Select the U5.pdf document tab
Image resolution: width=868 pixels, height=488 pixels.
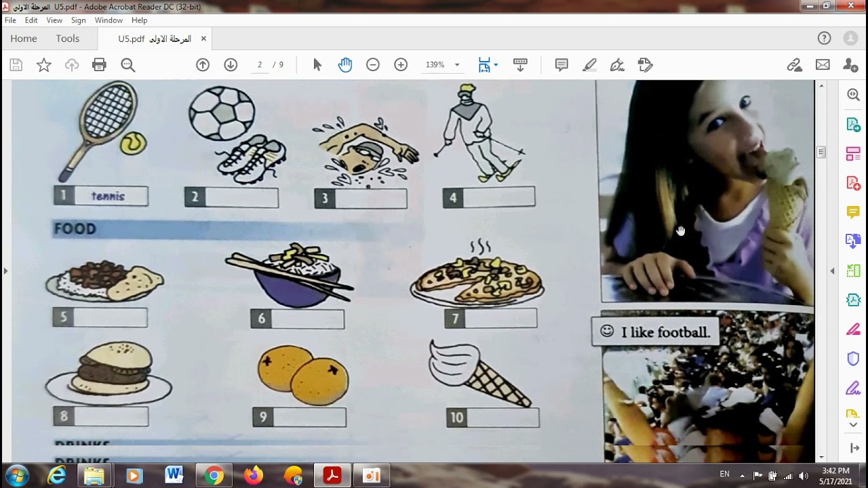point(155,39)
